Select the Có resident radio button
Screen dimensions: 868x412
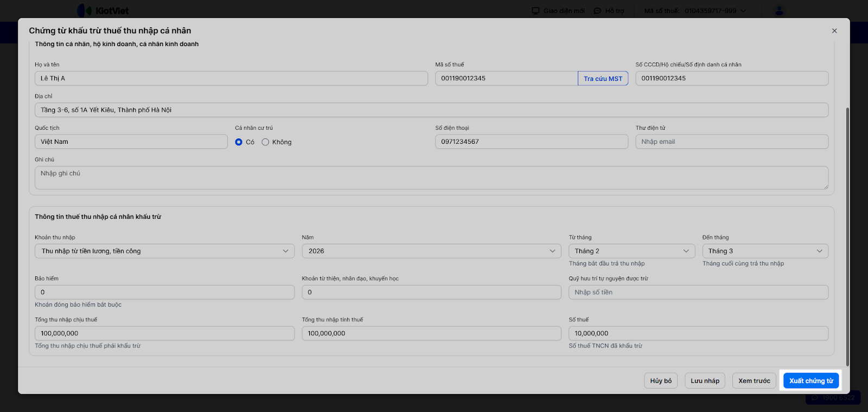point(239,142)
